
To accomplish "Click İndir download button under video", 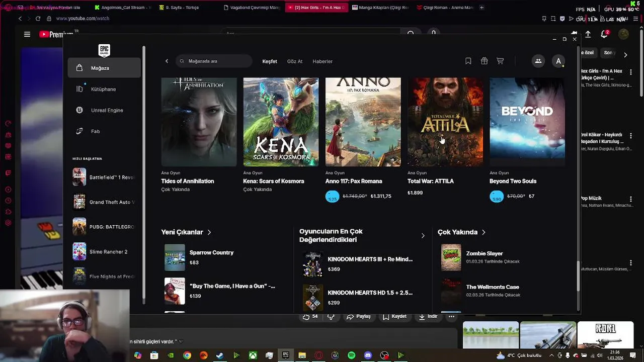I will pos(428,316).
